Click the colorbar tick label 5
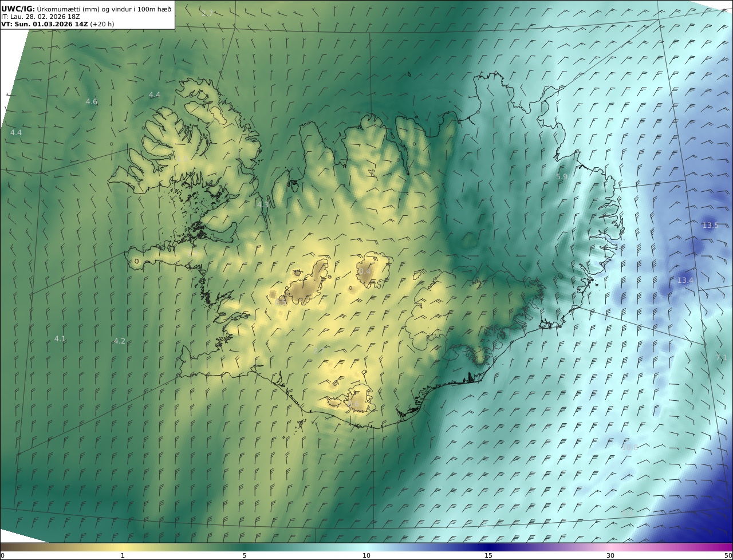This screenshot has height=560, width=733. pyautogui.click(x=245, y=555)
